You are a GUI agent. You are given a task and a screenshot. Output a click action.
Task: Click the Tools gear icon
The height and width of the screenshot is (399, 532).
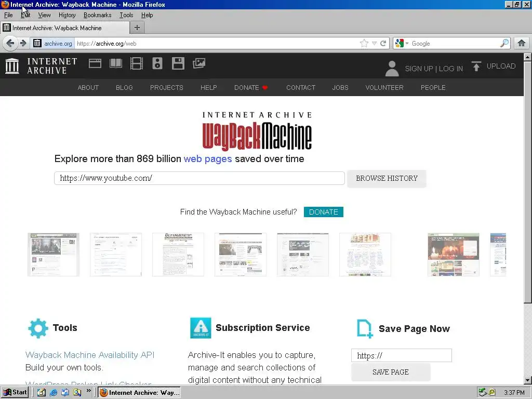pyautogui.click(x=38, y=328)
